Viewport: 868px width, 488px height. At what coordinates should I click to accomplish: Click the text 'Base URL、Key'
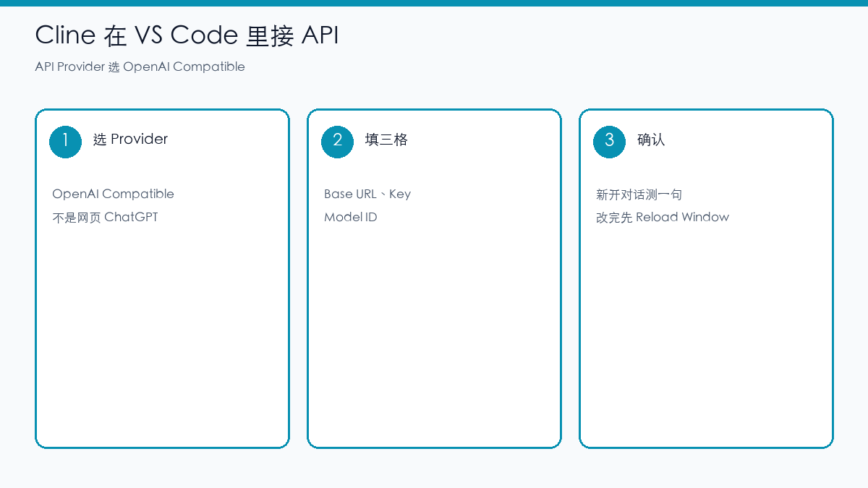[367, 194]
